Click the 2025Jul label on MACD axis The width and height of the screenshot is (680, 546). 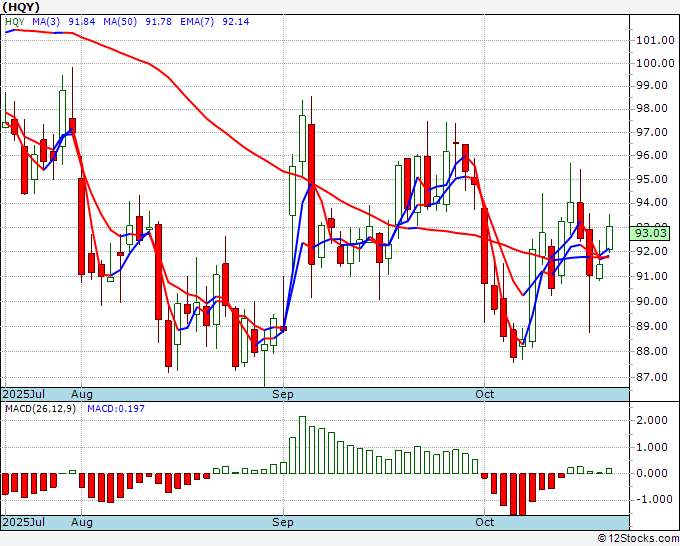click(x=24, y=522)
